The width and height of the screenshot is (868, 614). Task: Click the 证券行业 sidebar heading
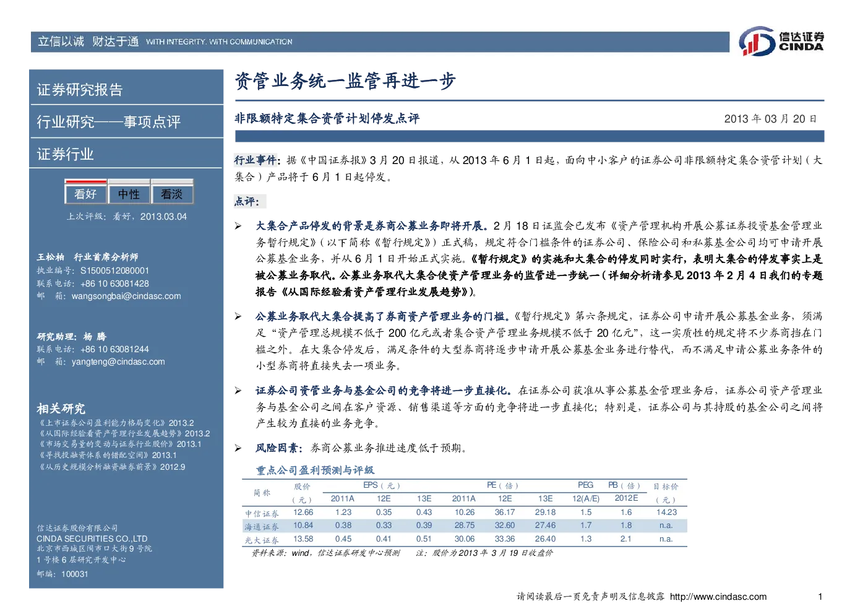(x=66, y=154)
